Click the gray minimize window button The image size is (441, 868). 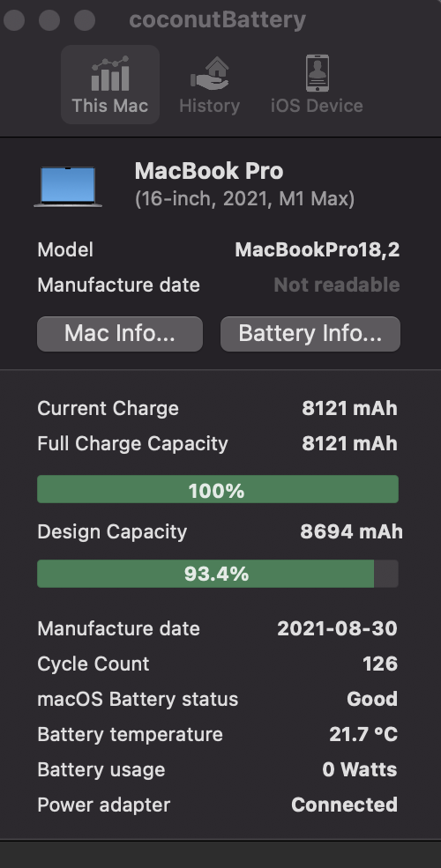tap(49, 20)
